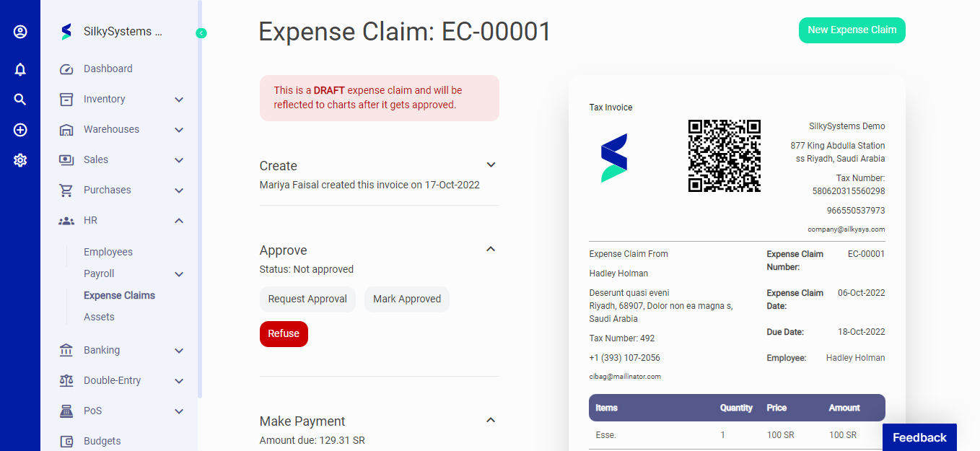
Task: Open the user profile icon
Action: click(20, 32)
